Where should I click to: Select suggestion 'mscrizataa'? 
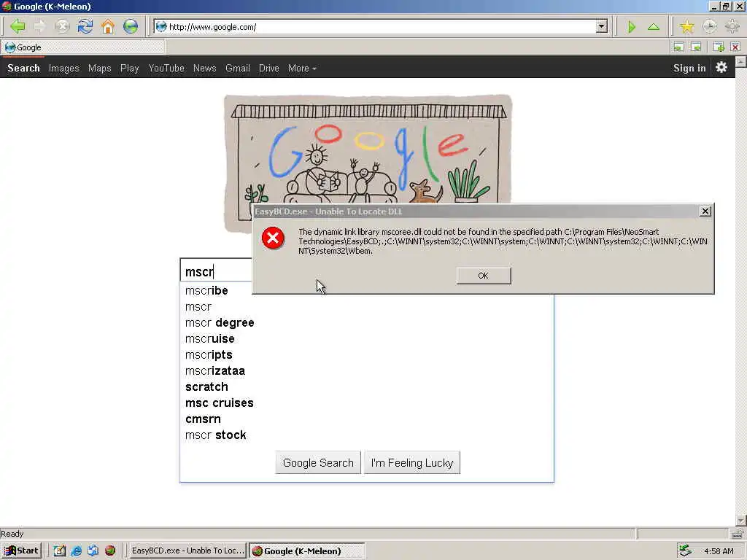click(215, 371)
